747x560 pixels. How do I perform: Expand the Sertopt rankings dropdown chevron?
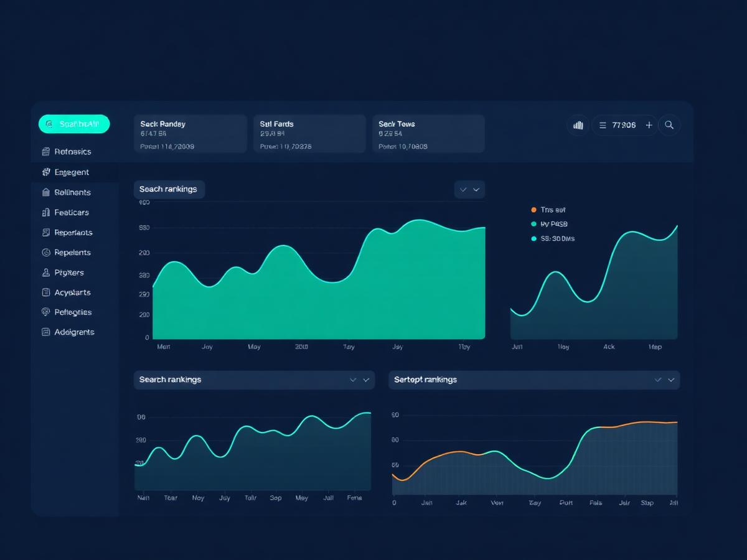pos(664,380)
